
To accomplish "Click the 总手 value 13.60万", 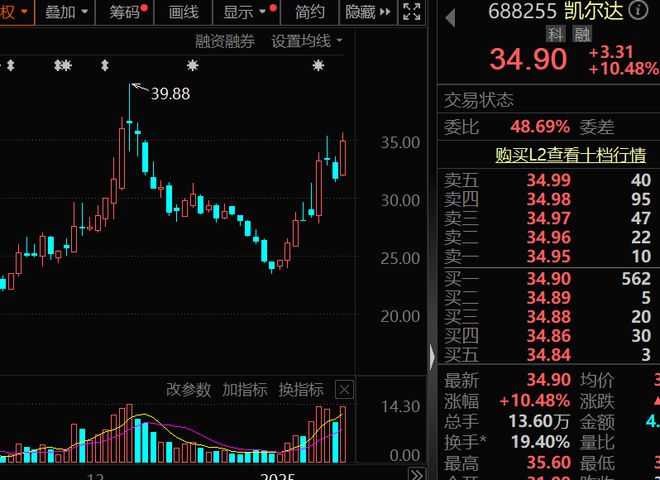I will pos(539,421).
